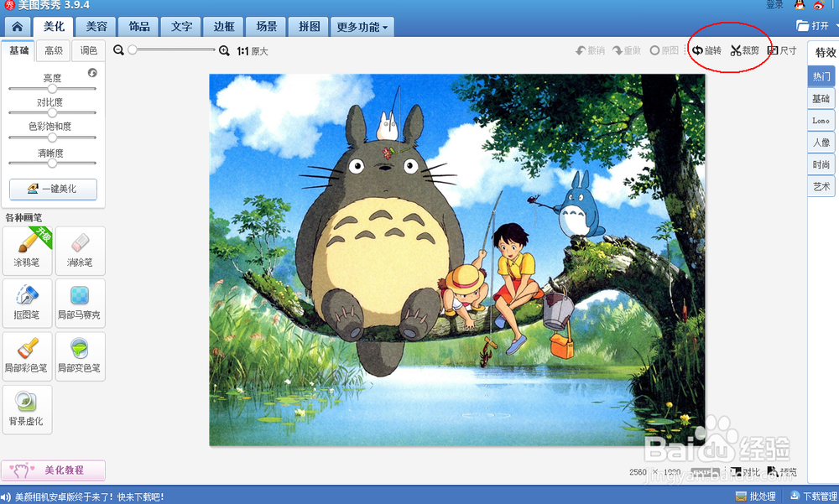Viewport: 839px width, 504px height.
Task: Click the 打开 open file button
Action: click(812, 26)
